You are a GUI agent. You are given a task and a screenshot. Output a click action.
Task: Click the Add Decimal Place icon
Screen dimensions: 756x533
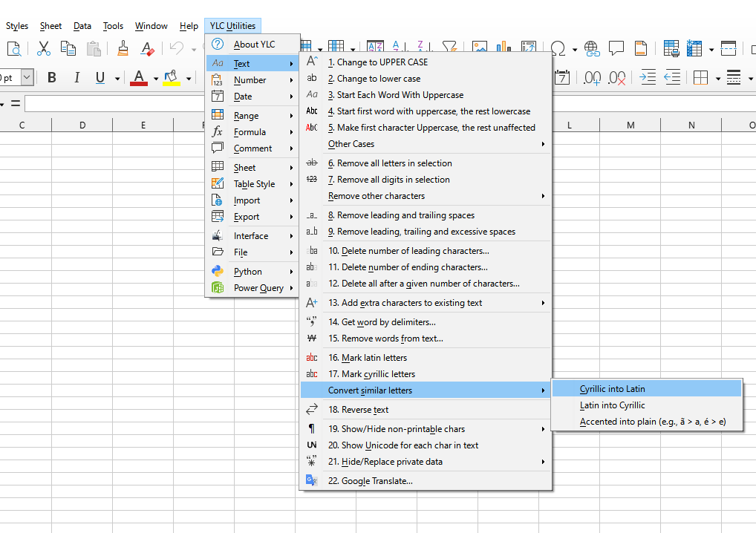(592, 78)
